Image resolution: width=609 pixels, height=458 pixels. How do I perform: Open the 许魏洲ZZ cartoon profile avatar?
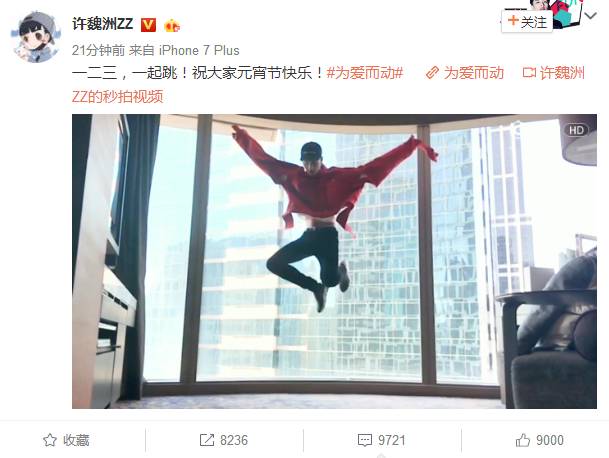point(36,37)
